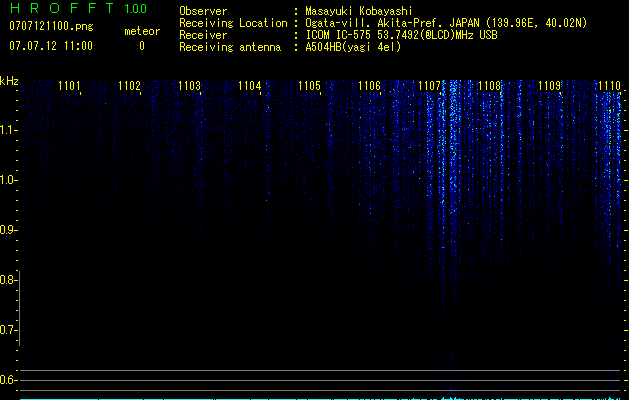
Task: Click the 1107 time marker
Action: 429,85
